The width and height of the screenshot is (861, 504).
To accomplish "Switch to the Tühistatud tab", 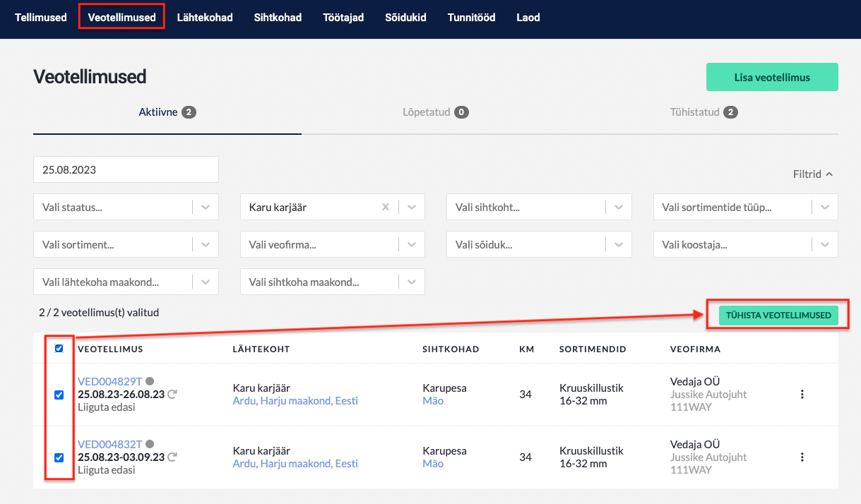I will [704, 112].
